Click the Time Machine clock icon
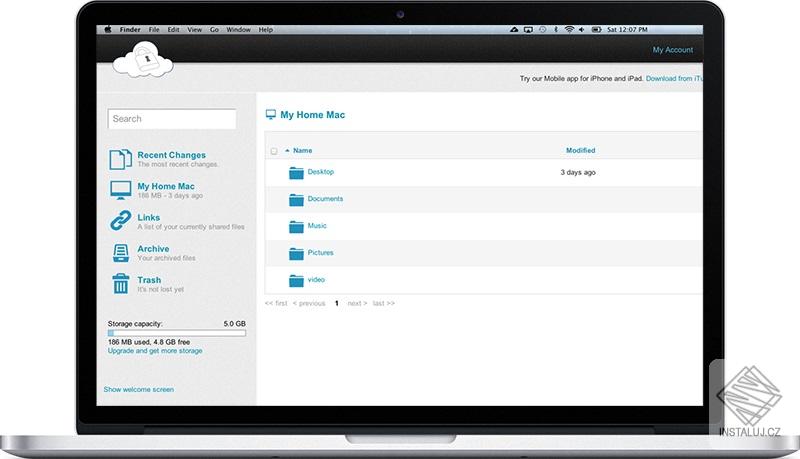The image size is (800, 459). pyautogui.click(x=542, y=30)
